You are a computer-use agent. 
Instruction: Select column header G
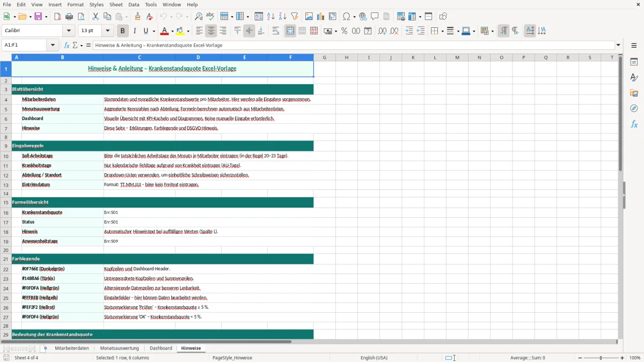point(324,57)
